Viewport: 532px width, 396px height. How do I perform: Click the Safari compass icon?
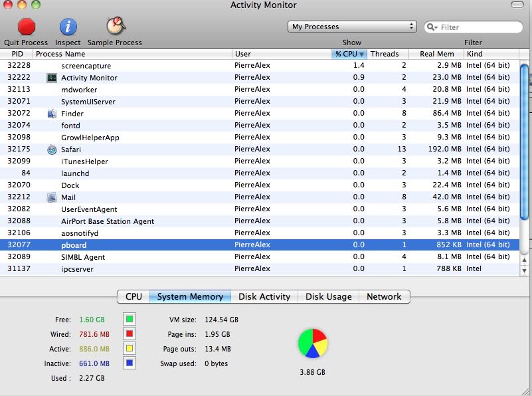[52, 149]
